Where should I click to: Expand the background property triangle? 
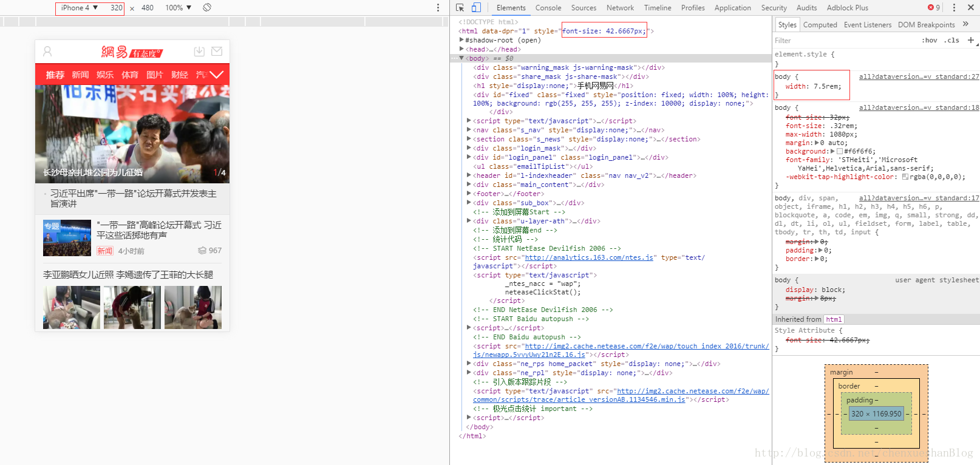click(832, 152)
